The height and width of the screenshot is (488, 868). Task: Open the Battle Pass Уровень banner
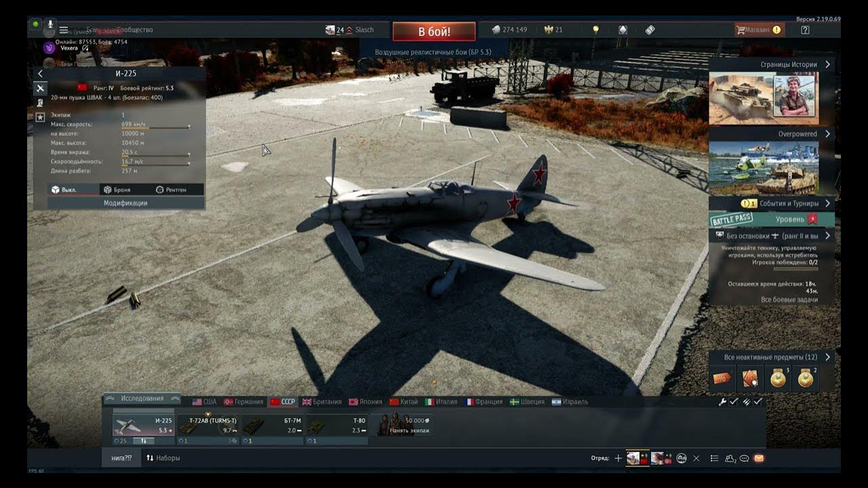click(x=772, y=219)
